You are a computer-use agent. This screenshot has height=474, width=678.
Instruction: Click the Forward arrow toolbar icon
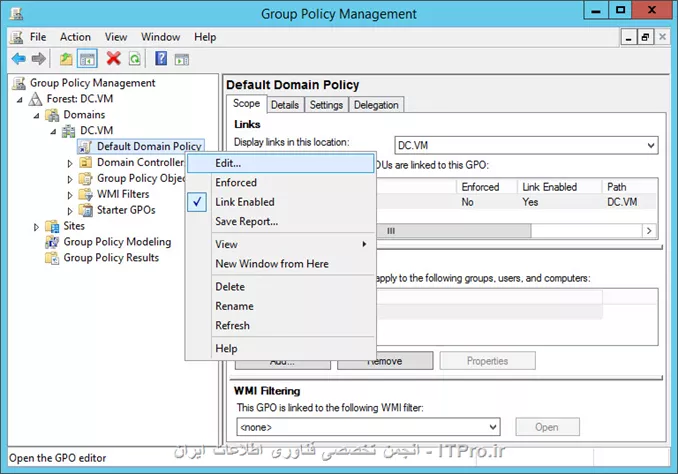coord(38,58)
